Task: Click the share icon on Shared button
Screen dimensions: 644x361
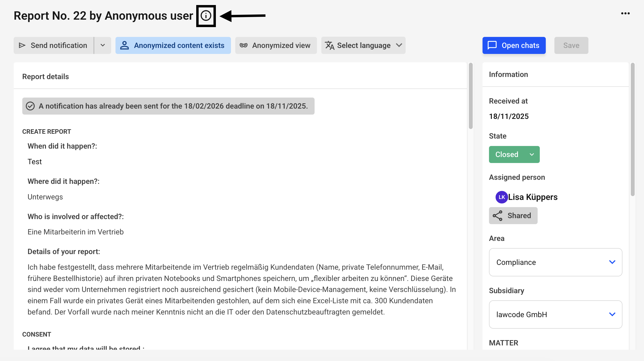Action: click(497, 216)
